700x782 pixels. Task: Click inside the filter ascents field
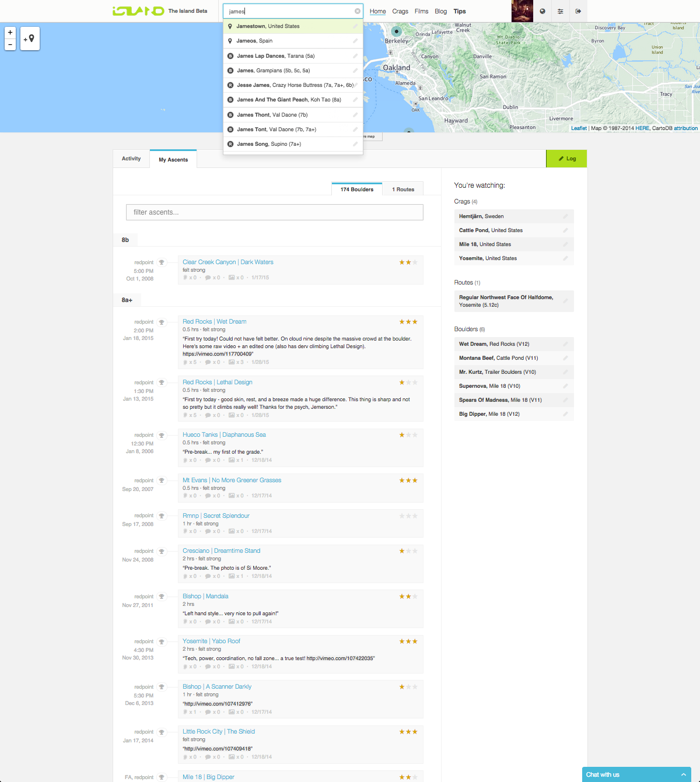(x=274, y=212)
